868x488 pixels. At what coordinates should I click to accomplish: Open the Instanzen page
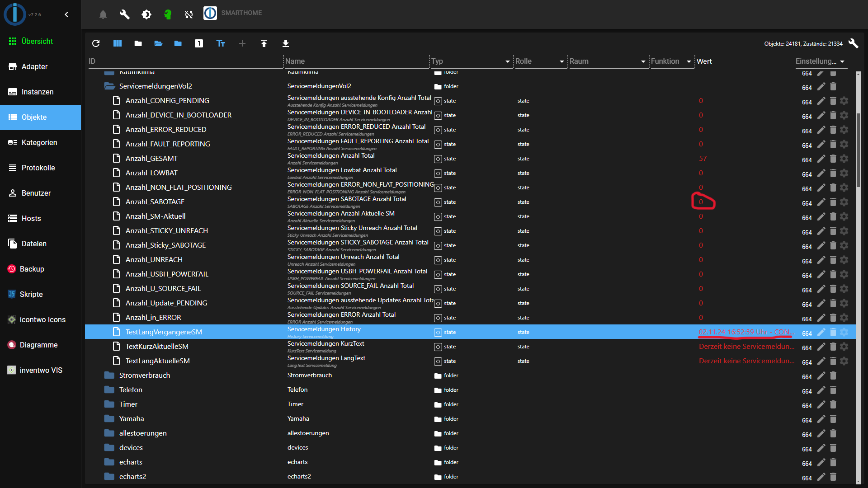(x=40, y=92)
